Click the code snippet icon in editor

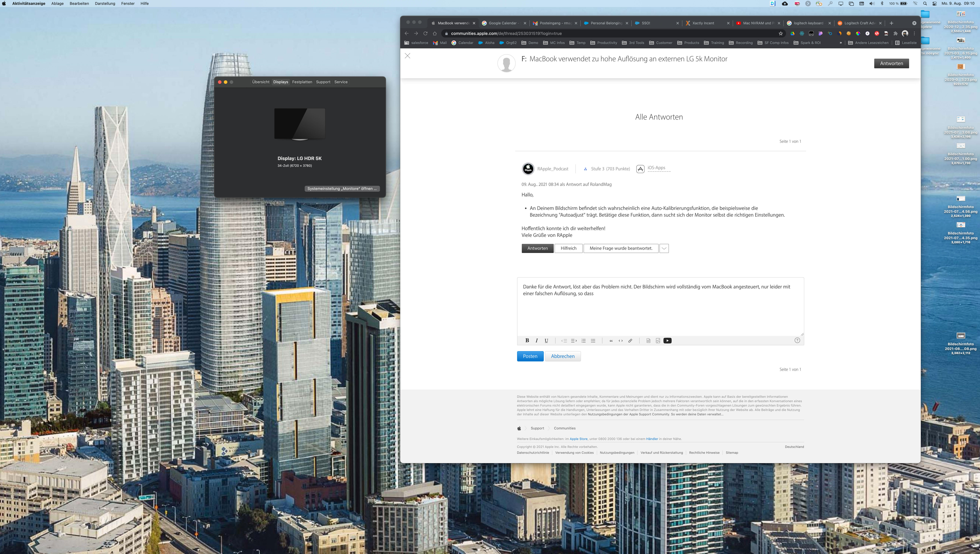(x=621, y=340)
